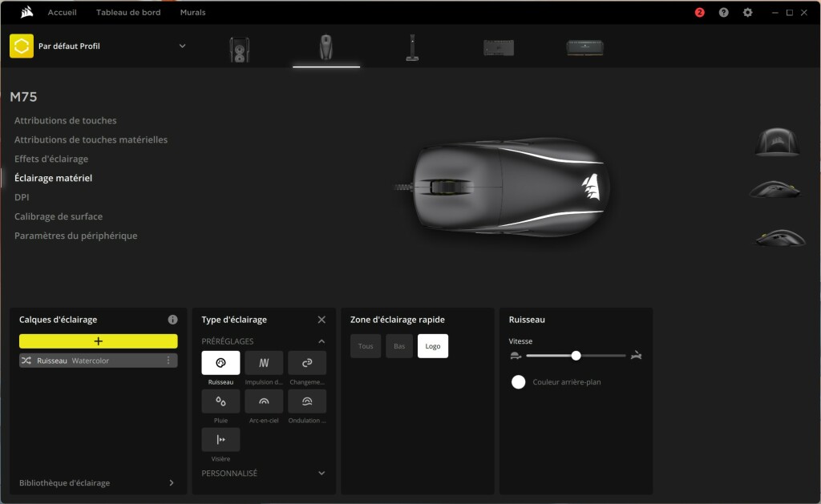821x504 pixels.
Task: Open the profile selector dropdown
Action: click(x=182, y=46)
